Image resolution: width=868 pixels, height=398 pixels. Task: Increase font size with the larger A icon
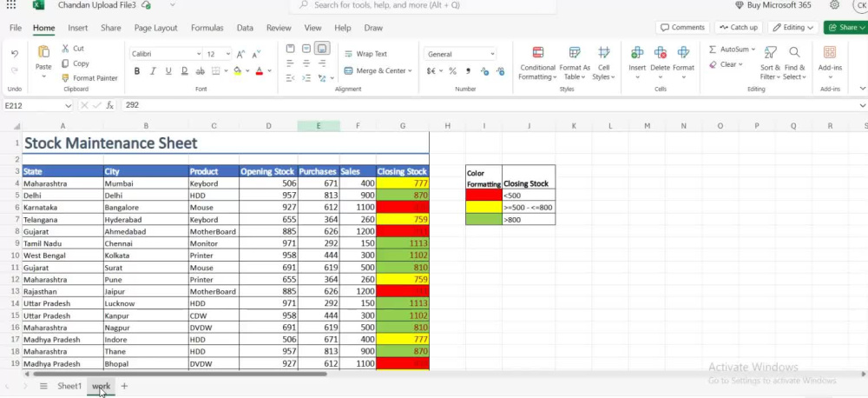click(240, 55)
